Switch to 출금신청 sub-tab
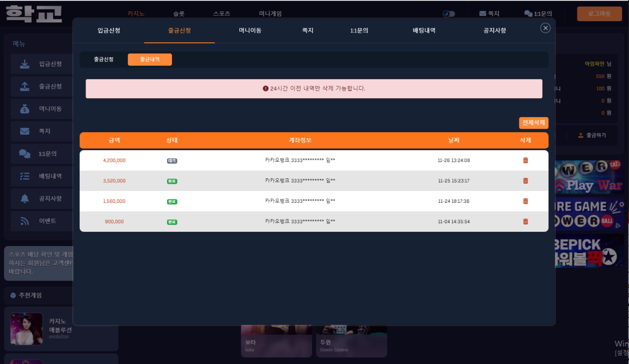The height and width of the screenshot is (364, 629). tap(104, 59)
